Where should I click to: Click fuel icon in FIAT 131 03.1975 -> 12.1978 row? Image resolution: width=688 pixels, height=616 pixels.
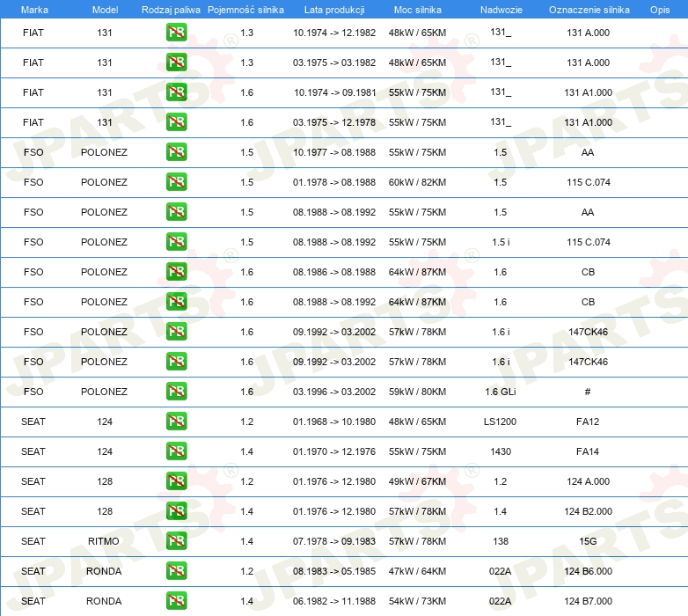[x=176, y=122]
